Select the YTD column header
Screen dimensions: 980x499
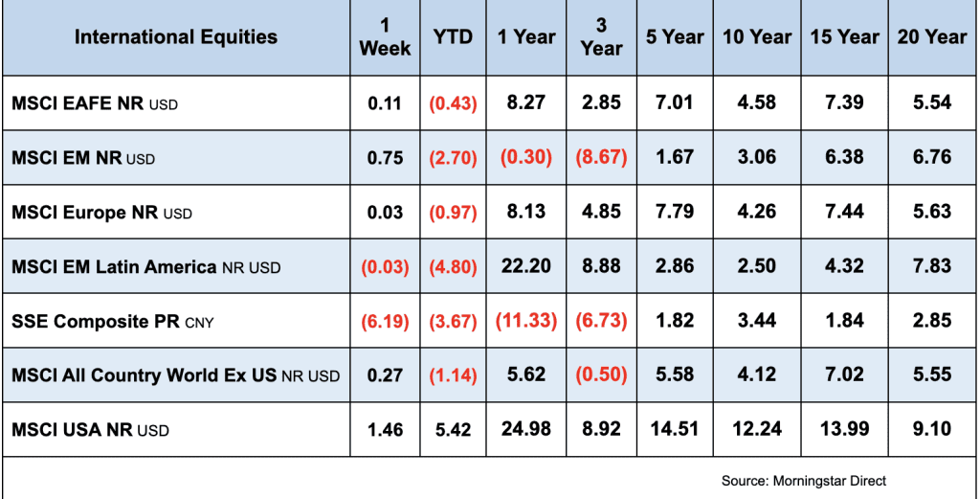pos(453,37)
